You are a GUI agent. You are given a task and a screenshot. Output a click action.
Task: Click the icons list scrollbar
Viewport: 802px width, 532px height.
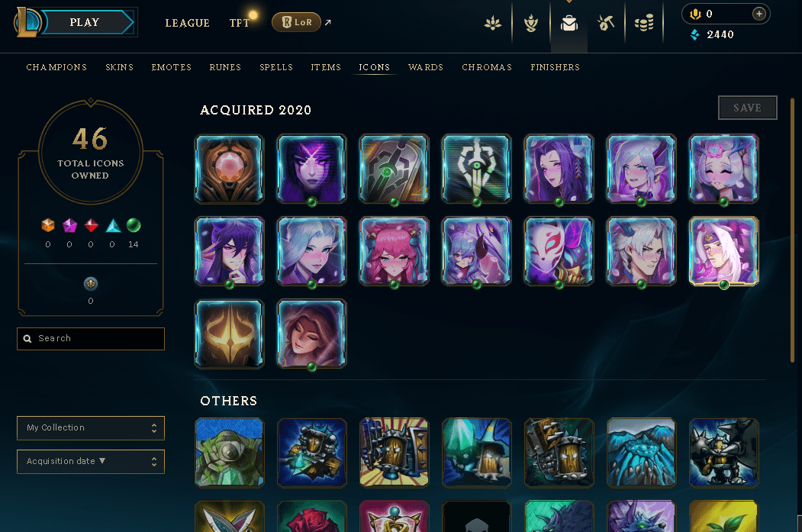792,231
